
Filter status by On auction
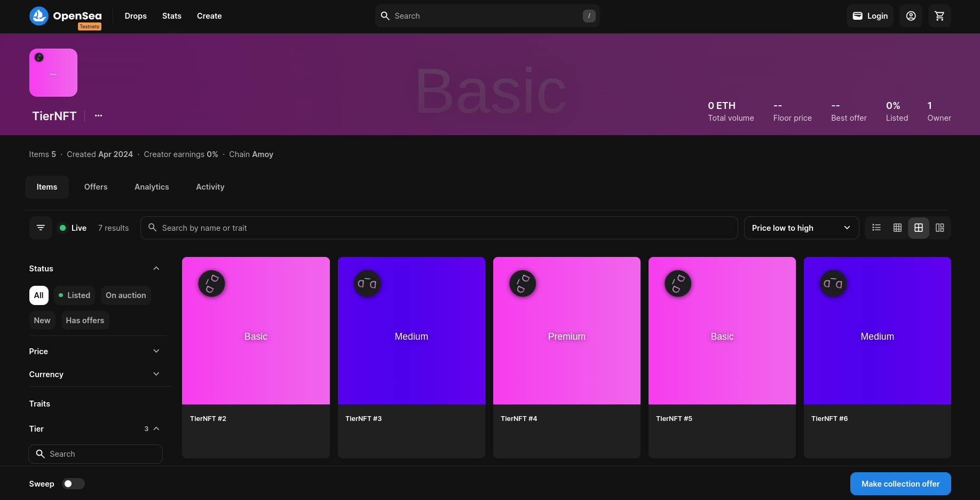[x=125, y=295]
